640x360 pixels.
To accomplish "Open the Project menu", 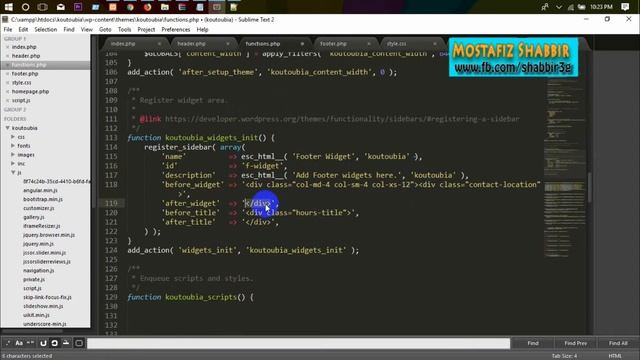I will point(146,29).
